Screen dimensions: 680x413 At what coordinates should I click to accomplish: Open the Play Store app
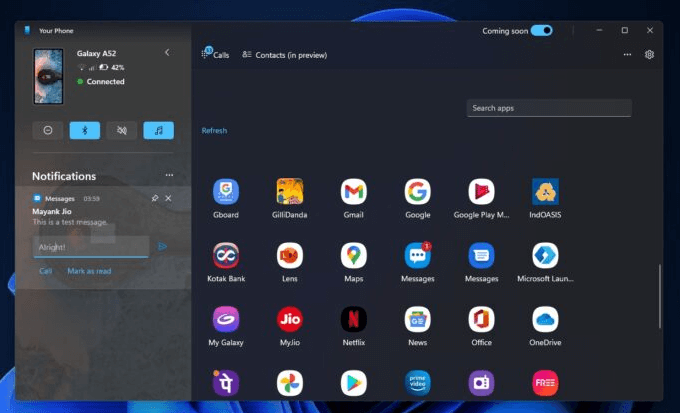[x=353, y=383]
